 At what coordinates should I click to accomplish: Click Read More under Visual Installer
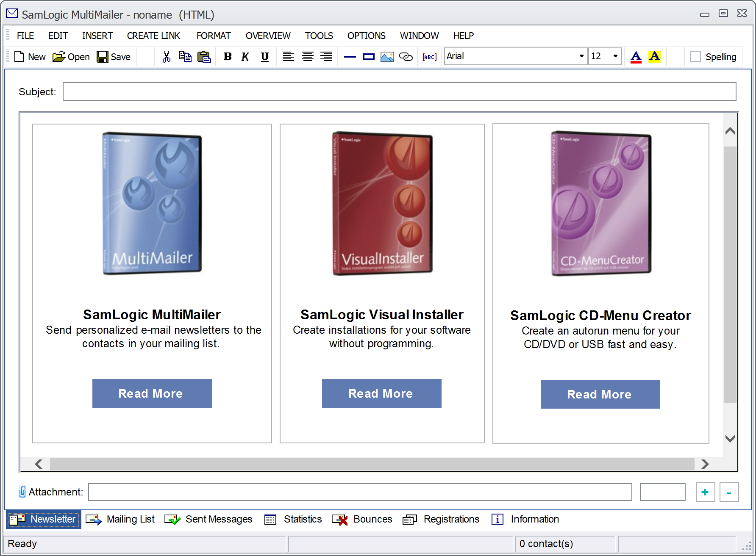click(382, 393)
